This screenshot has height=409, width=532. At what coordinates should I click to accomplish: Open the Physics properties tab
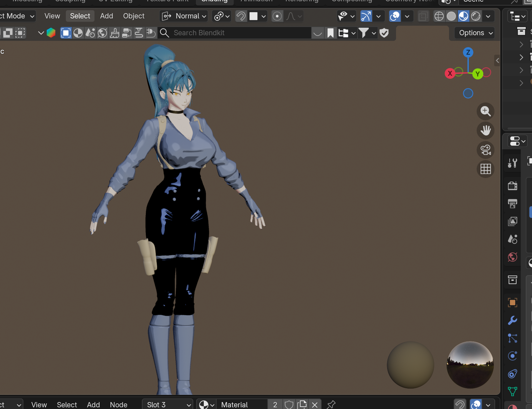513,356
